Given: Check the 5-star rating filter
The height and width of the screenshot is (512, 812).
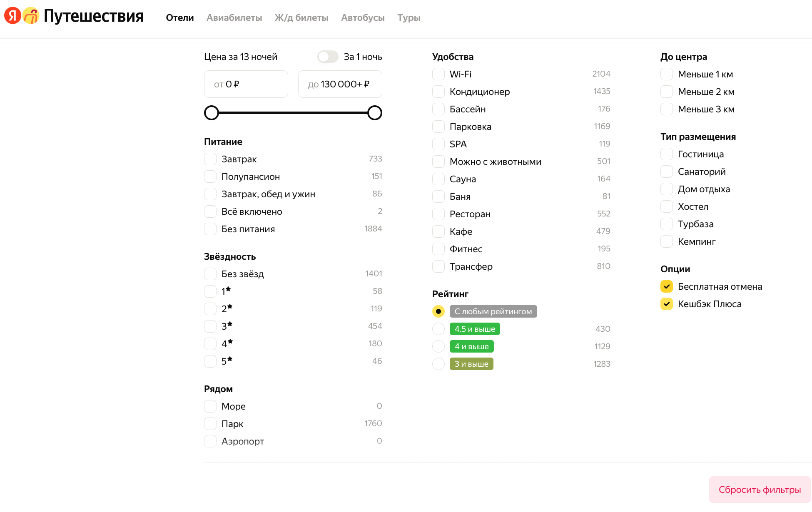Looking at the screenshot, I should point(210,361).
